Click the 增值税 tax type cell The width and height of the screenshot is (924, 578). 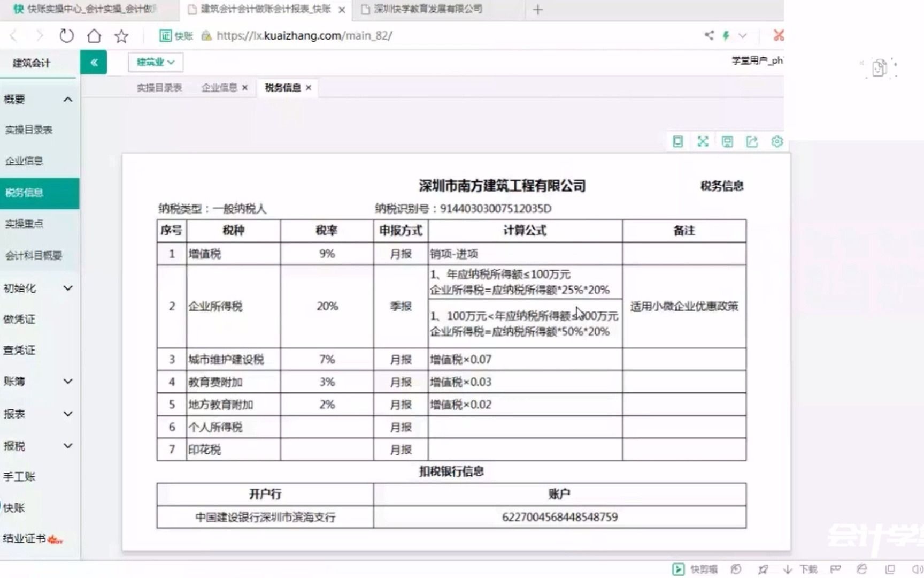(x=233, y=254)
